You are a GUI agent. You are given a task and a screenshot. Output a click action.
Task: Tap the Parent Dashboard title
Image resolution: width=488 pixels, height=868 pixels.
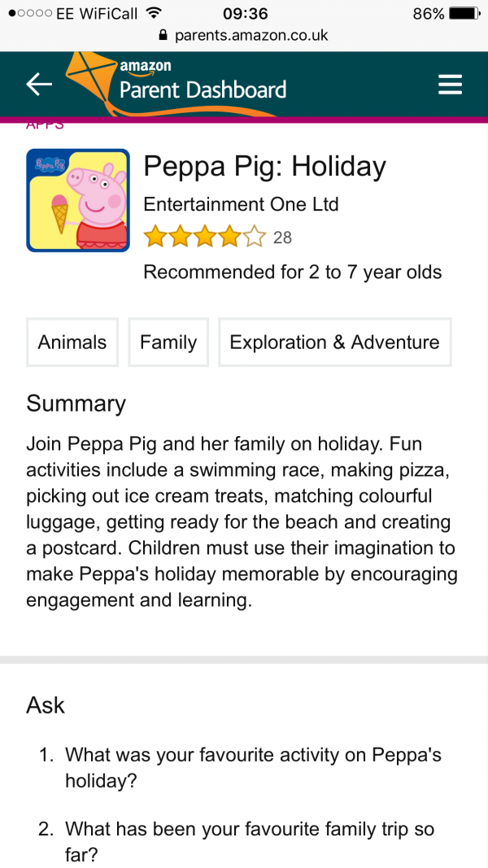coord(203,89)
